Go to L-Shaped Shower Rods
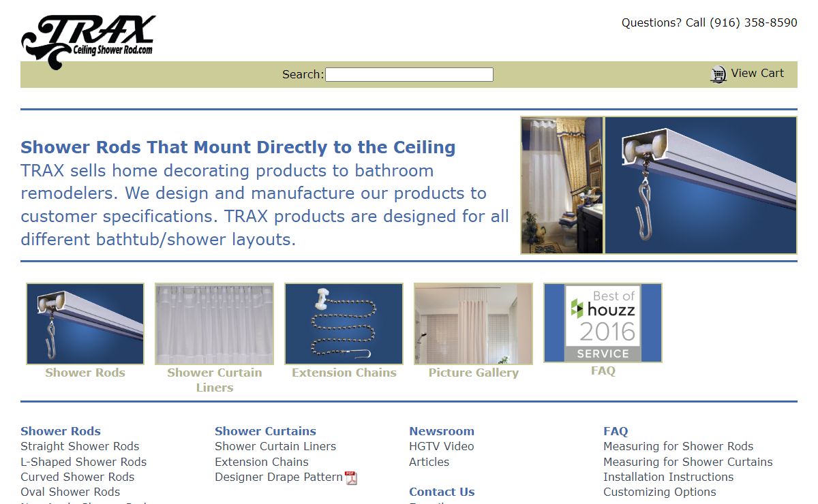Viewport: 818px width, 504px height. pyautogui.click(x=84, y=462)
